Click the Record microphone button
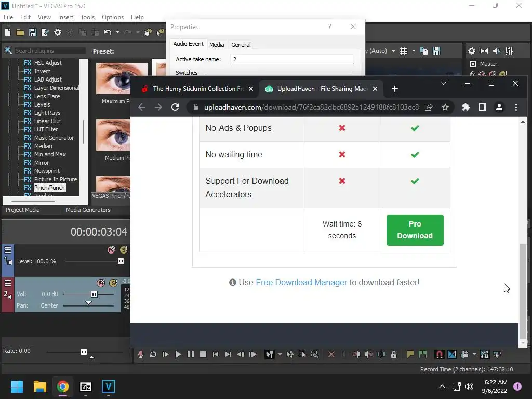This screenshot has height=399, width=532. tap(140, 354)
